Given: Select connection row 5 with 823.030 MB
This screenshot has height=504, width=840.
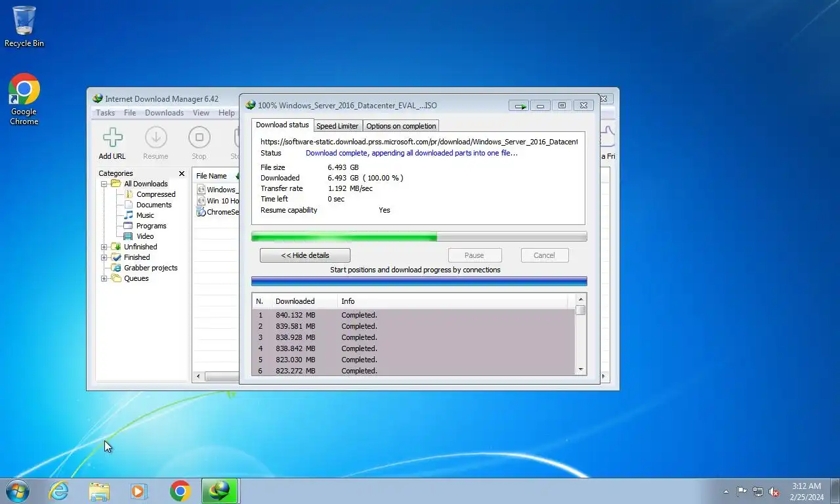Looking at the screenshot, I should (x=413, y=360).
